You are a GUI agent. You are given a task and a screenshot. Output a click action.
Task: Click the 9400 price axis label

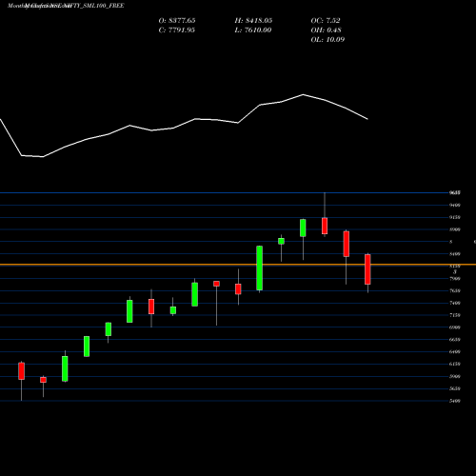pyautogui.click(x=455, y=205)
